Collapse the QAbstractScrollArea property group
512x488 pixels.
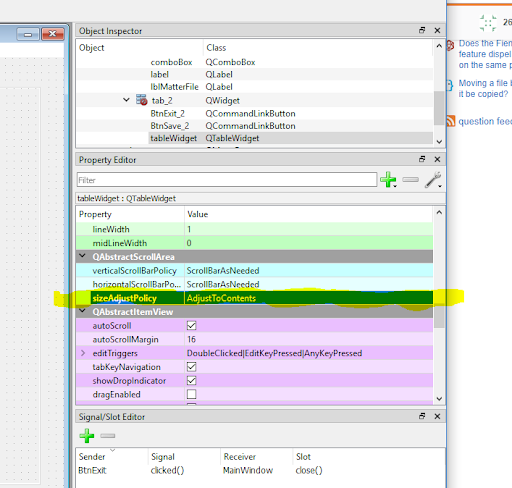[82, 256]
